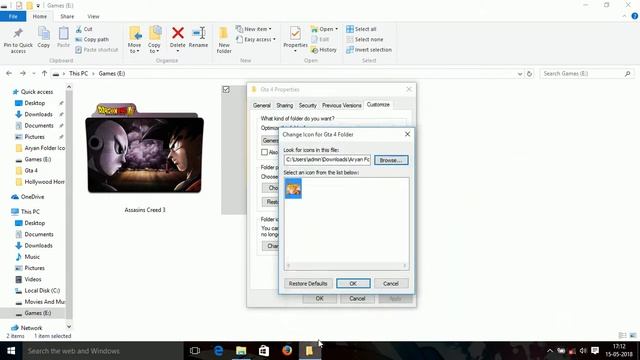The image size is (640, 360).
Task: Click Cancel in Gta 4 Properties window
Action: pos(357,298)
